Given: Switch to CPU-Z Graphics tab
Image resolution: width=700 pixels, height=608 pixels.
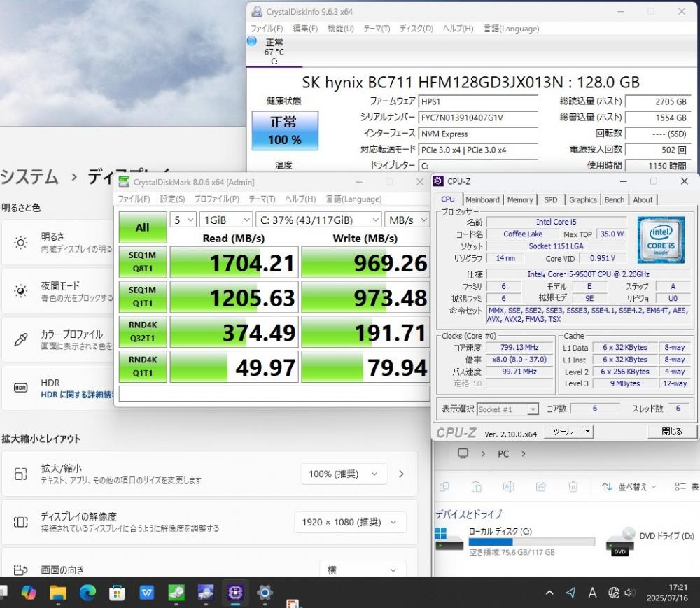Looking at the screenshot, I should tap(582, 200).
